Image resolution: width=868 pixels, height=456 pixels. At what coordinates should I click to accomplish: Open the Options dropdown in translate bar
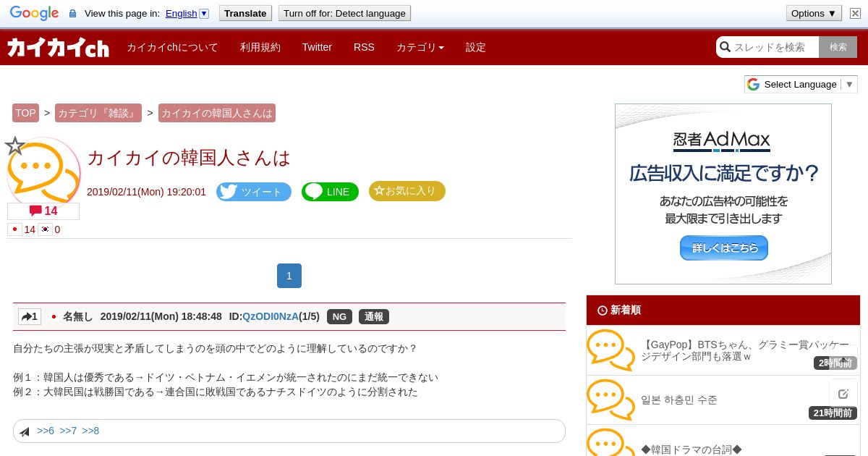tap(814, 13)
